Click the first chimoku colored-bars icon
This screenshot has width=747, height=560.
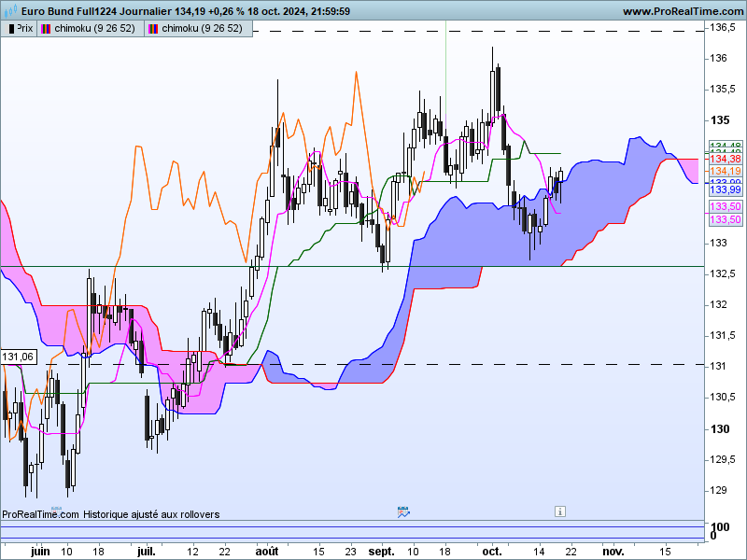(x=46, y=29)
